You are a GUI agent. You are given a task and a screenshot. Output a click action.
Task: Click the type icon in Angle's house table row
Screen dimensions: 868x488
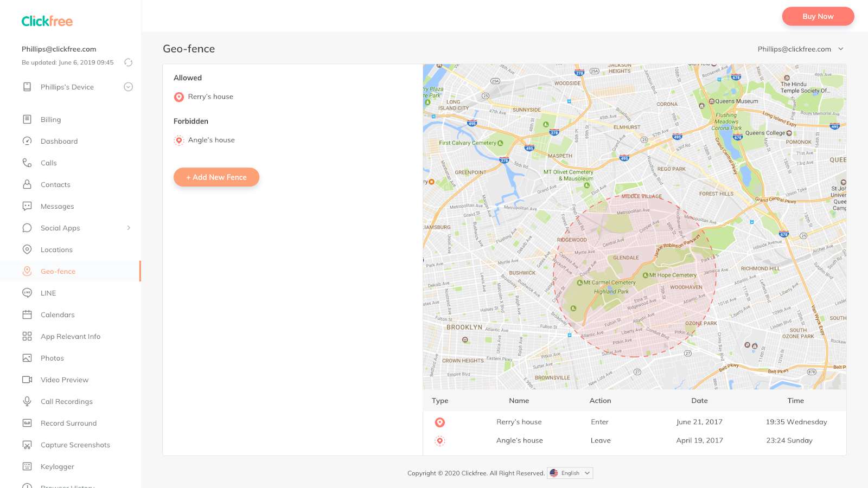click(440, 441)
